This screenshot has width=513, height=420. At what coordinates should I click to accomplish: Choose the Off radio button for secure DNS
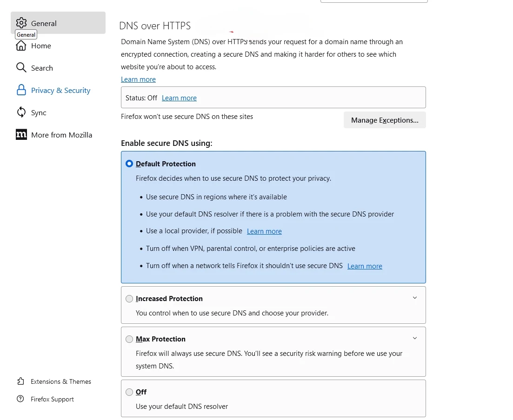tap(129, 392)
